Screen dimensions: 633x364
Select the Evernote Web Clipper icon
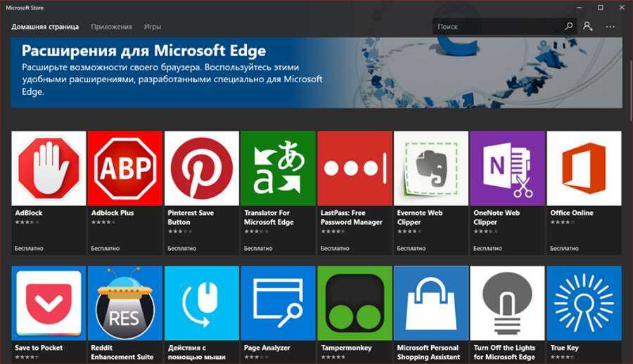[431, 169]
